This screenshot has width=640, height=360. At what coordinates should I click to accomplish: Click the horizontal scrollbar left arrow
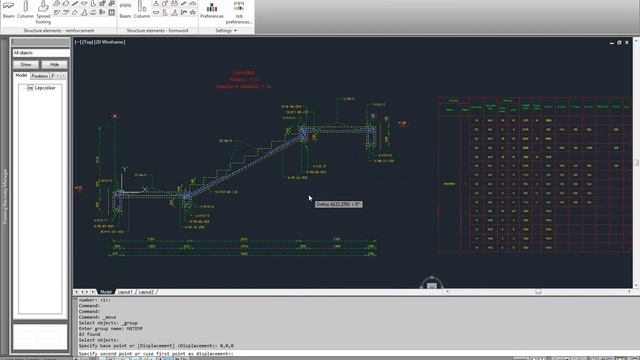(448, 292)
